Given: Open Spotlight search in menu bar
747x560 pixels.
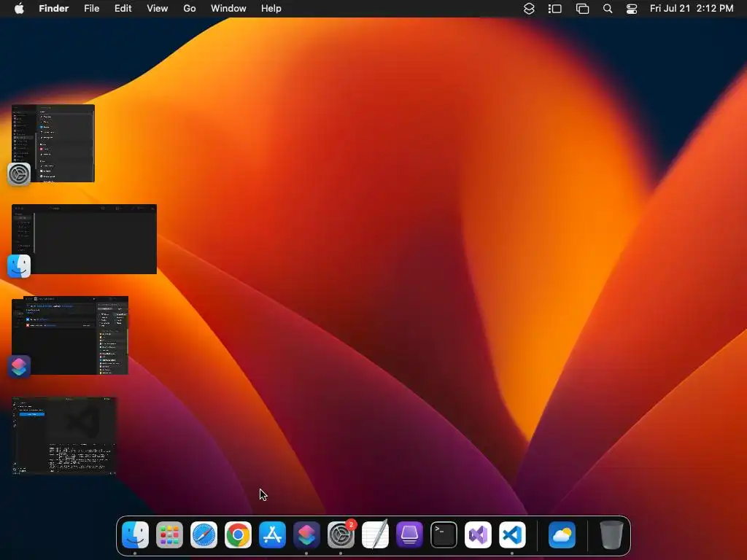Looking at the screenshot, I should 608,9.
